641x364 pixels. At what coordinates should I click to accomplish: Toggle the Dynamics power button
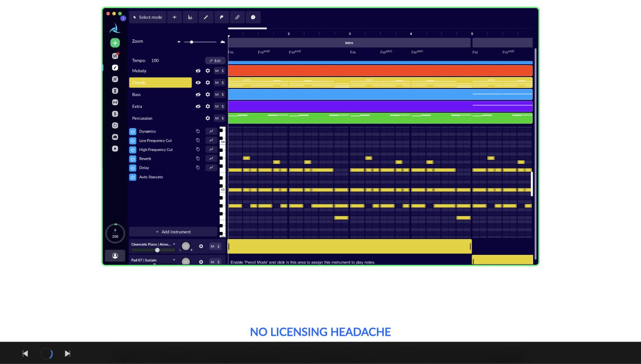coord(133,132)
